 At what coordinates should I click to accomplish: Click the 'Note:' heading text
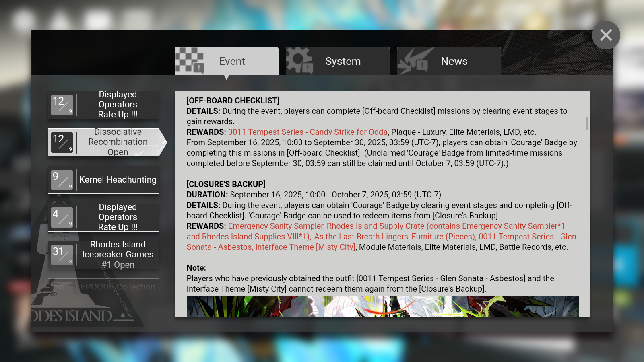pyautogui.click(x=196, y=268)
